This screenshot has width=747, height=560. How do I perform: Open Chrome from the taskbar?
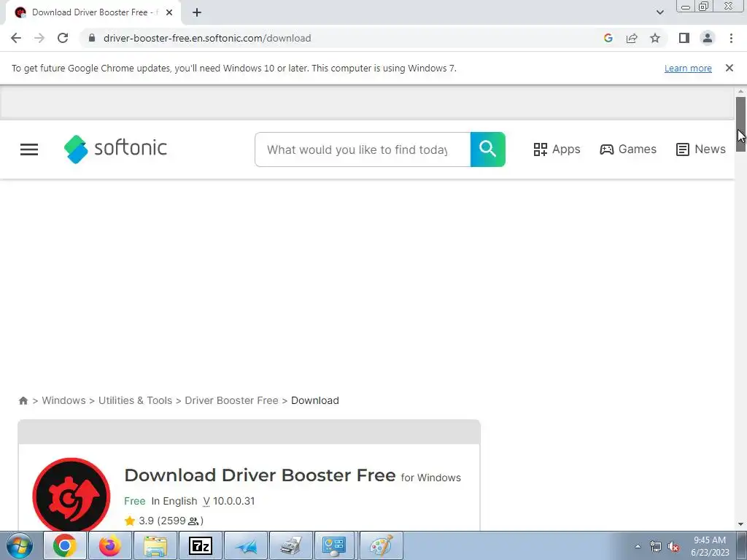[x=65, y=545]
